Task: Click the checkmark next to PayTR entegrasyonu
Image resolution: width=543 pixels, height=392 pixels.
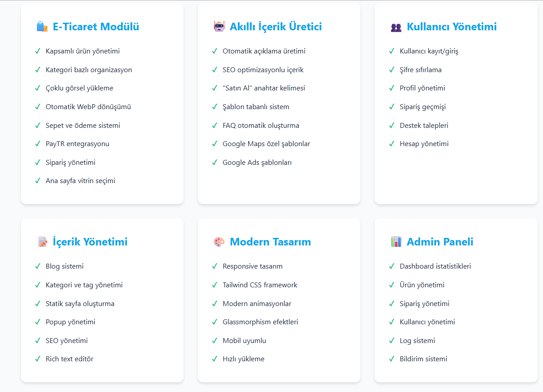Action: click(38, 144)
